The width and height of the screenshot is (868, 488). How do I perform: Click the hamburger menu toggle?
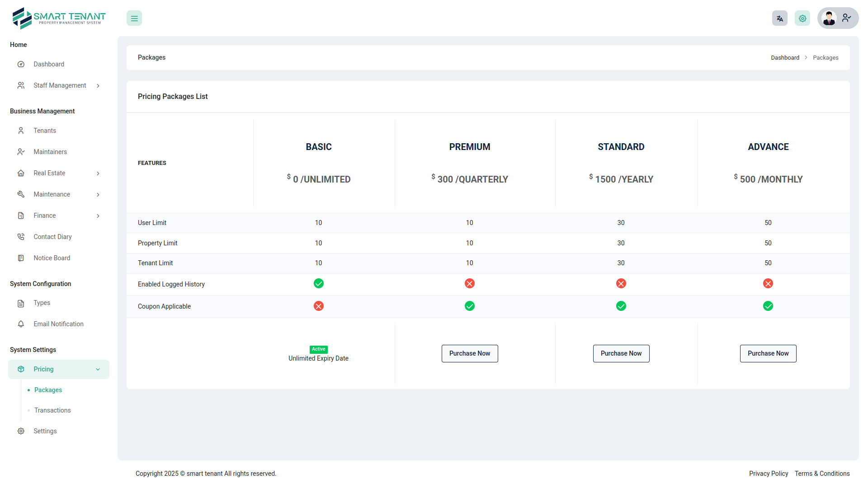tap(134, 18)
